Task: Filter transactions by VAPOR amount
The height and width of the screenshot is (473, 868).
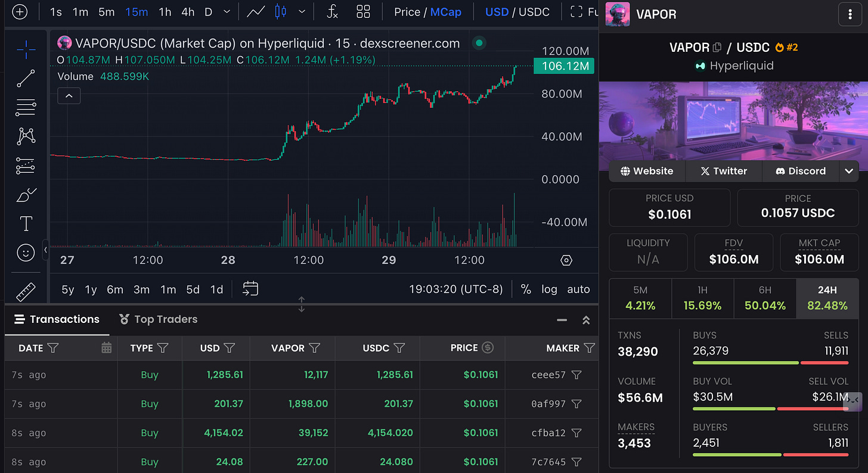Action: tap(315, 348)
